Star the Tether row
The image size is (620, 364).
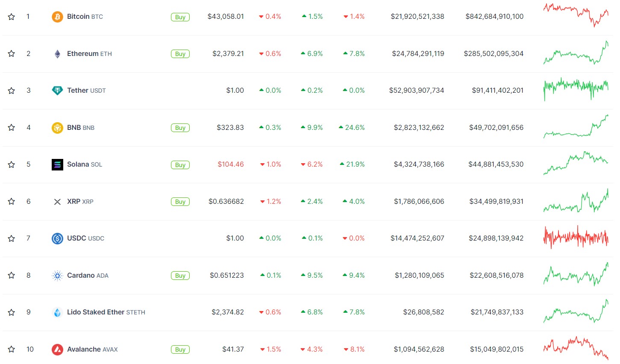click(12, 90)
